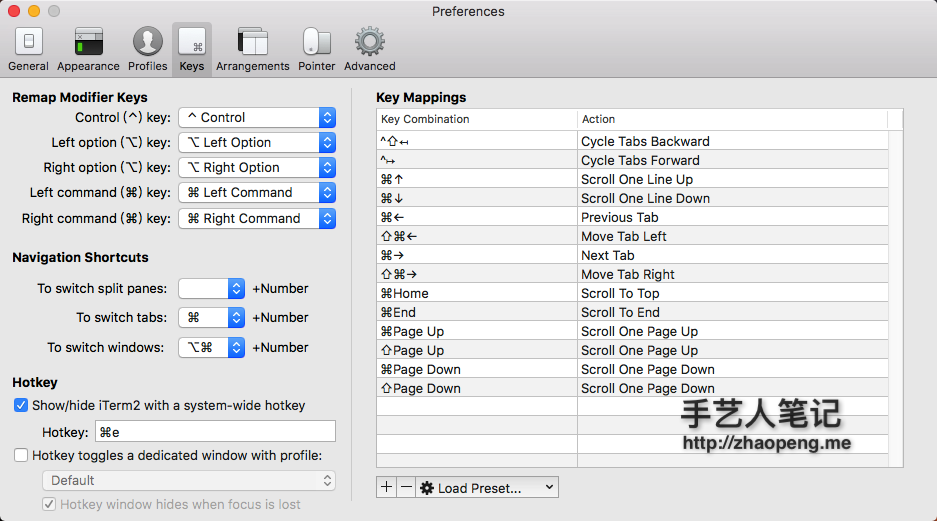
Task: Disable Show/hide iTerm2 with system-wide hotkey
Action: coord(21,406)
